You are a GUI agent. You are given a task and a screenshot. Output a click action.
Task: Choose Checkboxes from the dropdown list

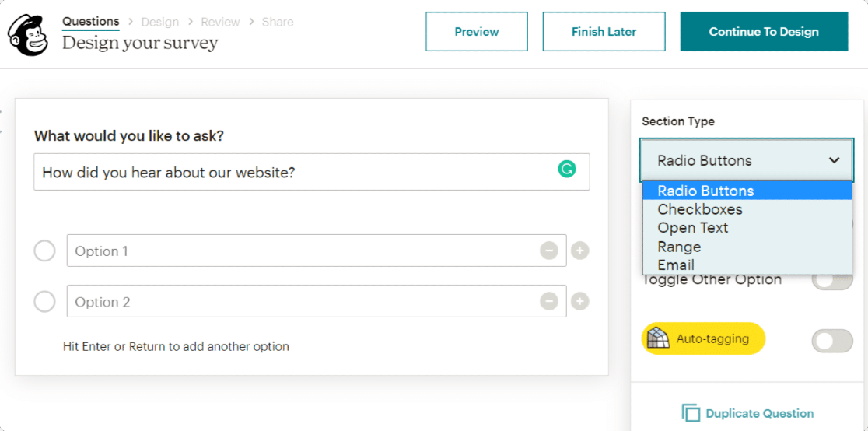pos(747,208)
